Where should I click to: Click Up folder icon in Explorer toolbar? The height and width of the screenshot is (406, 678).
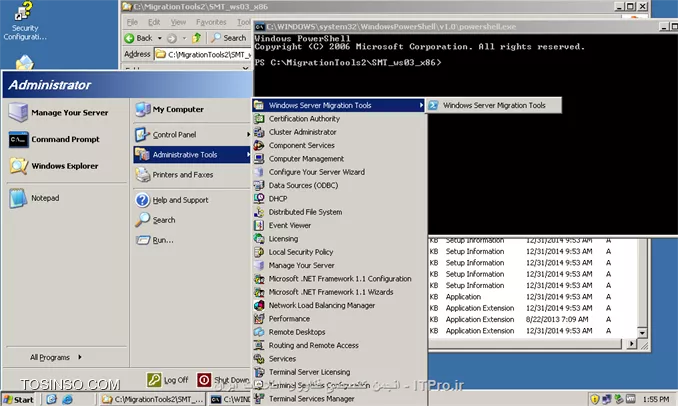[197, 38]
